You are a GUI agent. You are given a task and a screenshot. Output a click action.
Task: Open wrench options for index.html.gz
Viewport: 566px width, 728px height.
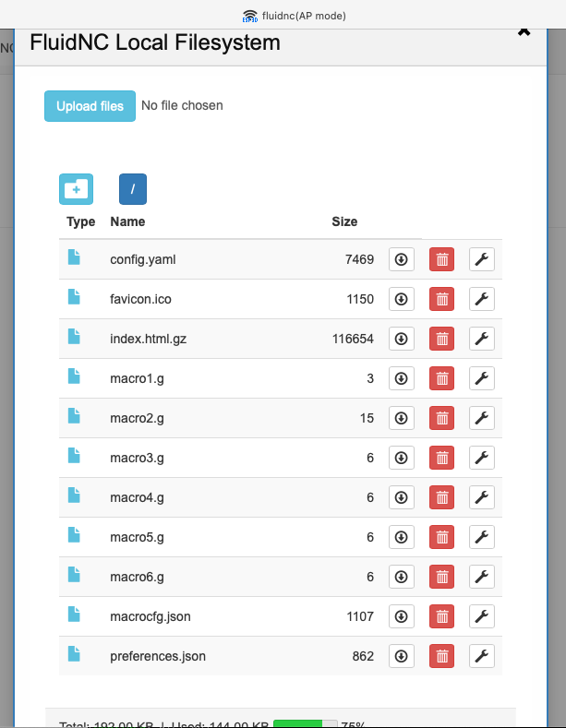pos(482,339)
